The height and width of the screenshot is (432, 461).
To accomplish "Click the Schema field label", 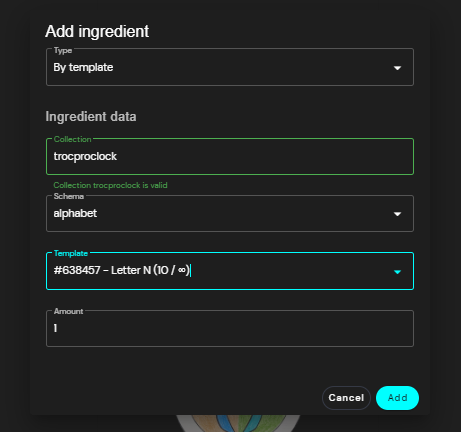I will pyautogui.click(x=69, y=196).
